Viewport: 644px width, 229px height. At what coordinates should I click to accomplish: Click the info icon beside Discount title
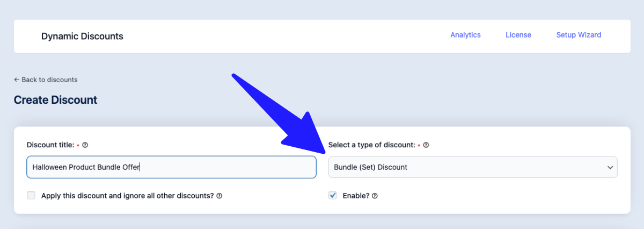pyautogui.click(x=85, y=145)
